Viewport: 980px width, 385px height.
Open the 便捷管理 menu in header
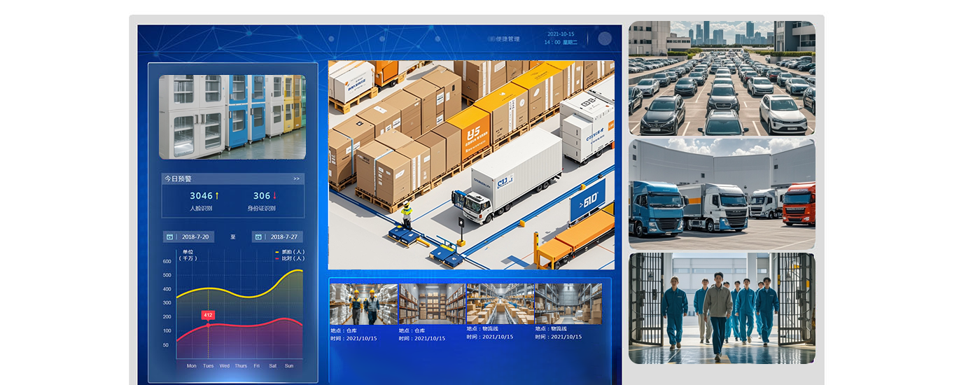pyautogui.click(x=507, y=39)
